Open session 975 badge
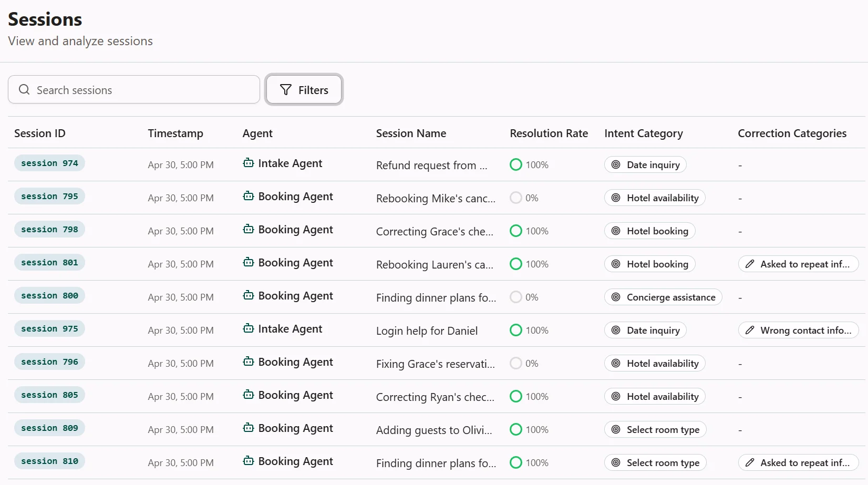This screenshot has height=485, width=868. click(49, 329)
